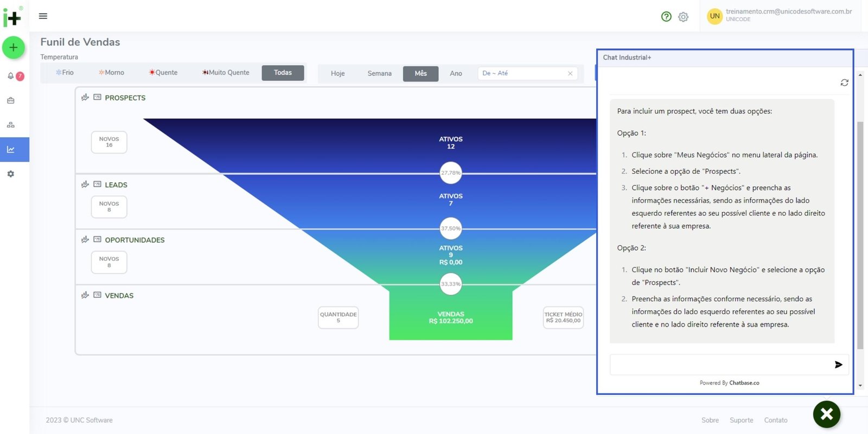Switch period to Semana
The height and width of the screenshot is (434, 868).
379,74
